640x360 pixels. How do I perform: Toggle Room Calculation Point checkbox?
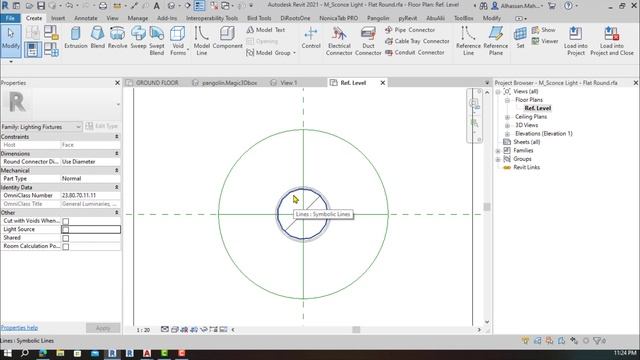[x=65, y=247]
